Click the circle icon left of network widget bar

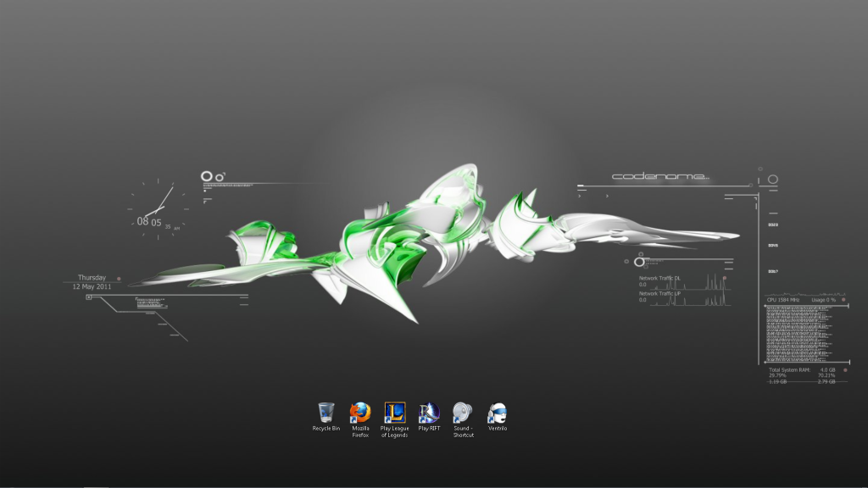click(638, 262)
